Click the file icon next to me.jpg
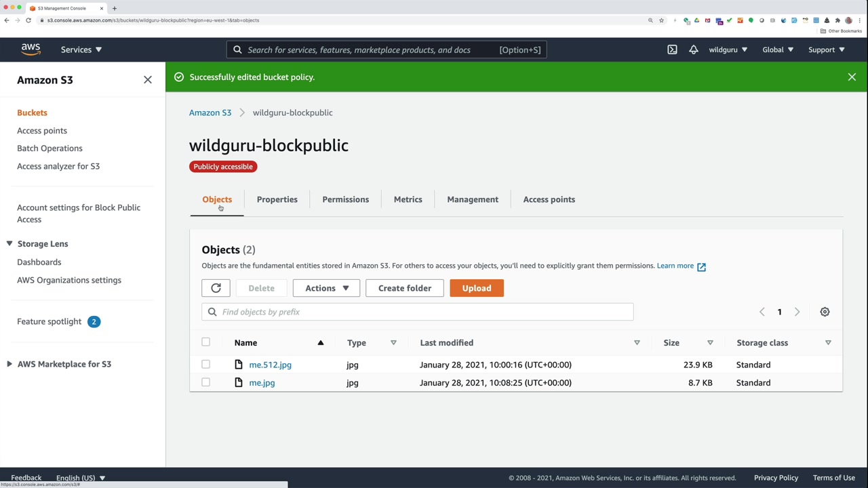This screenshot has width=868, height=488. point(239,383)
